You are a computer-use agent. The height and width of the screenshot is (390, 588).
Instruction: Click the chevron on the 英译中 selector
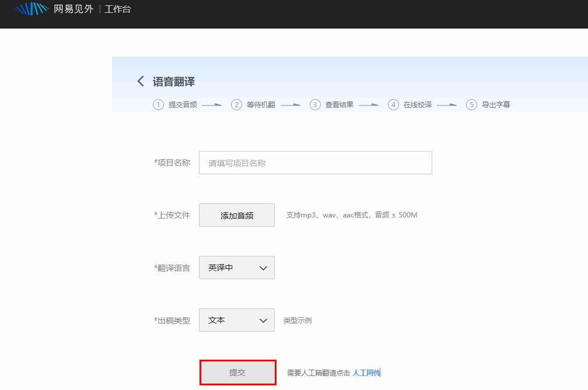[263, 268]
